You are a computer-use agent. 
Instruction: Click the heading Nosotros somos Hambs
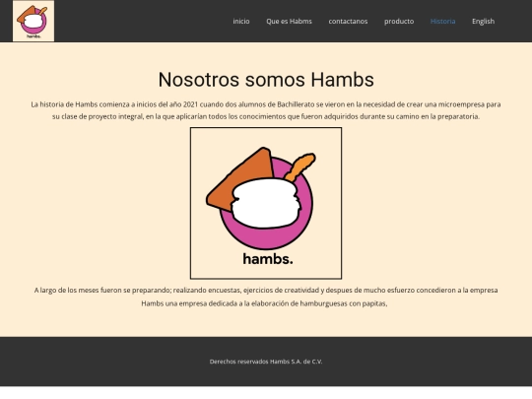[x=266, y=80]
